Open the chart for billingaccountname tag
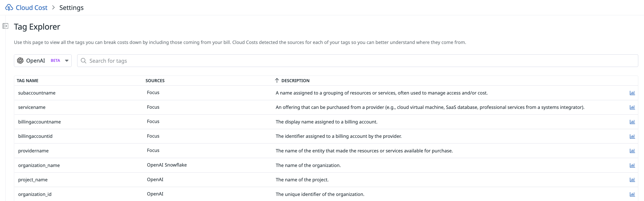 [x=632, y=122]
